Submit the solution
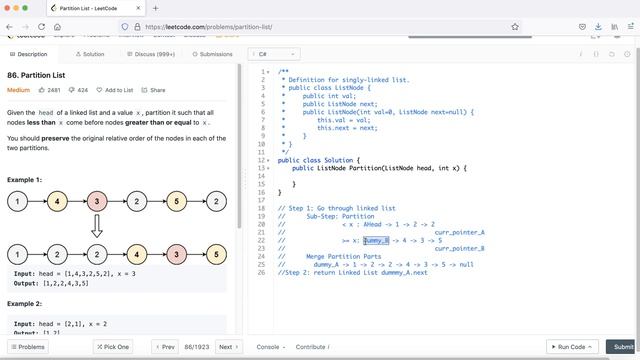Image resolution: width=640 pixels, height=360 pixels. click(x=620, y=347)
